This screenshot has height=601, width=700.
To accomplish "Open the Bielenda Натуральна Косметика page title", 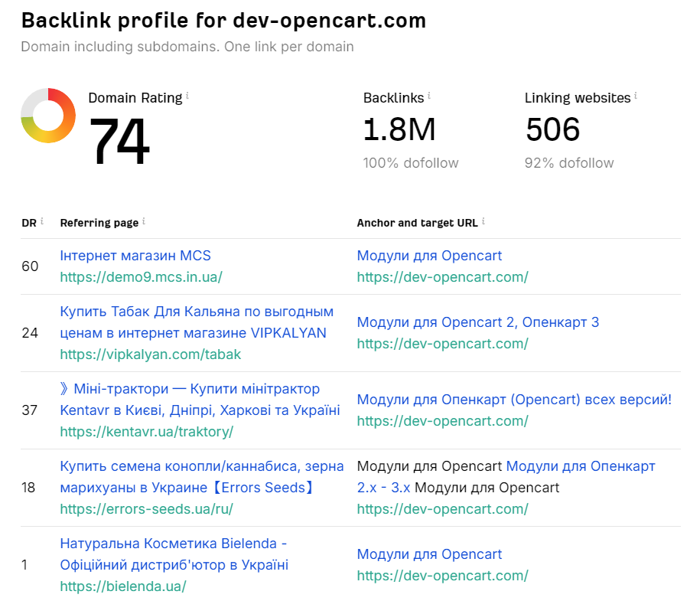I will pos(174,554).
